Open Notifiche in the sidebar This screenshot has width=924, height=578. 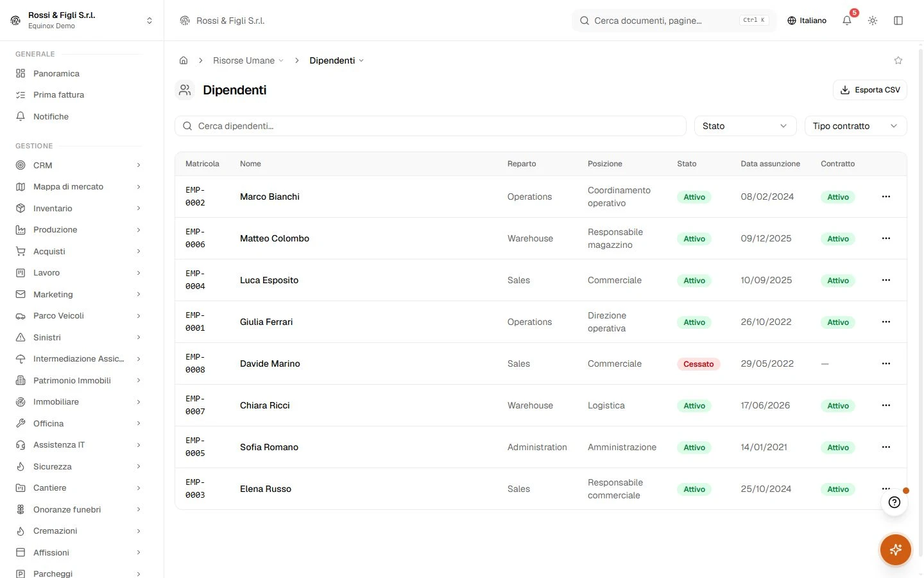pos(78,116)
